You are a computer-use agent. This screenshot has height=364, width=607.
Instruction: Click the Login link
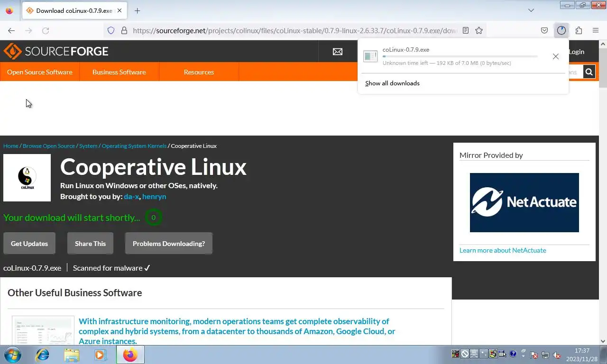pos(576,52)
